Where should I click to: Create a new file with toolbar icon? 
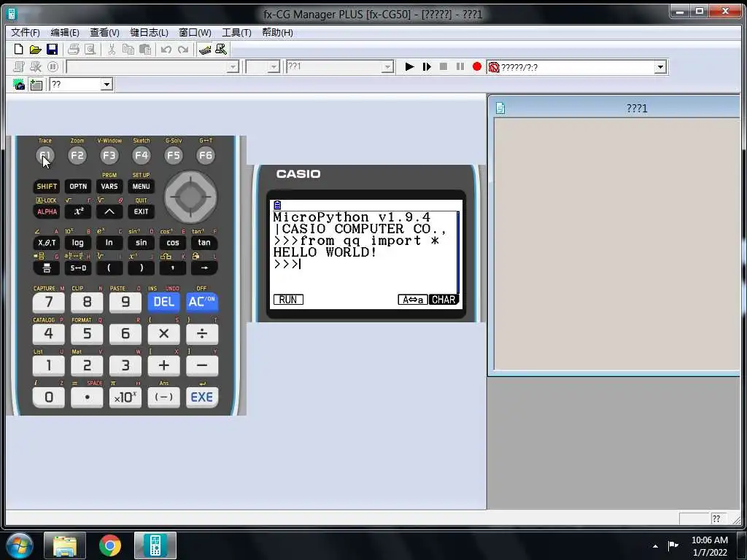click(x=18, y=50)
